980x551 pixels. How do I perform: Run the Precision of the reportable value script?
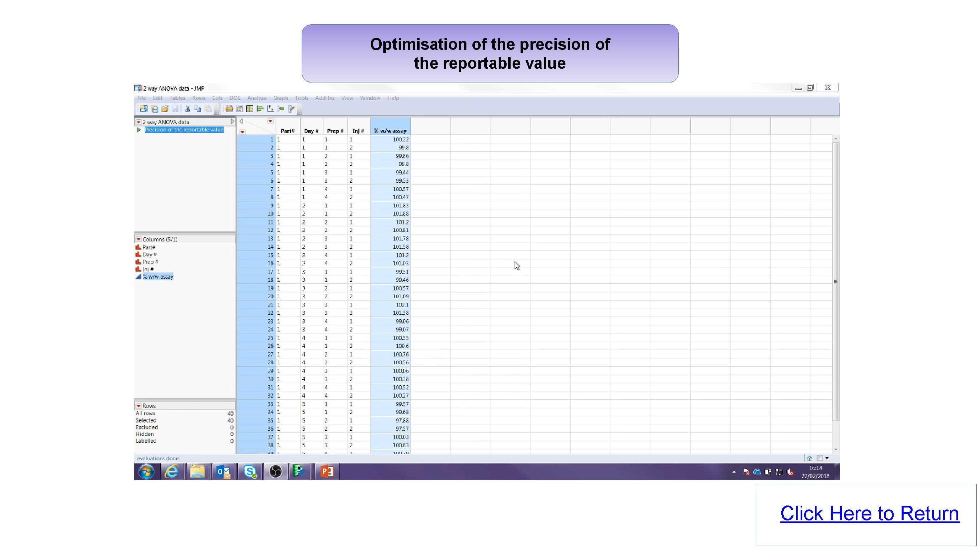[x=139, y=130]
